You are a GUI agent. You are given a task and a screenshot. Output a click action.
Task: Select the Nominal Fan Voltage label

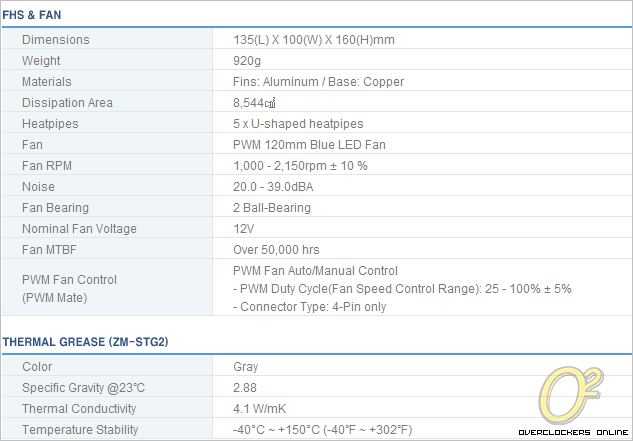pos(79,229)
